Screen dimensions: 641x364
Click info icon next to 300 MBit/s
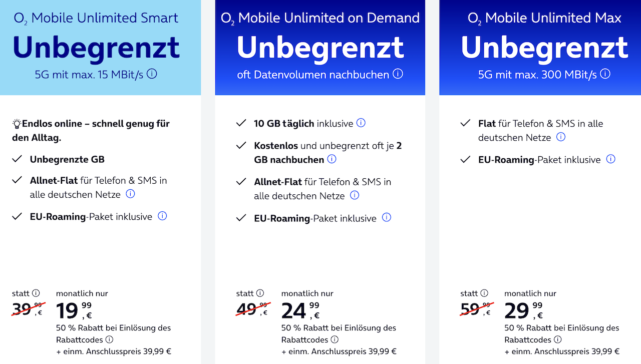[605, 74]
